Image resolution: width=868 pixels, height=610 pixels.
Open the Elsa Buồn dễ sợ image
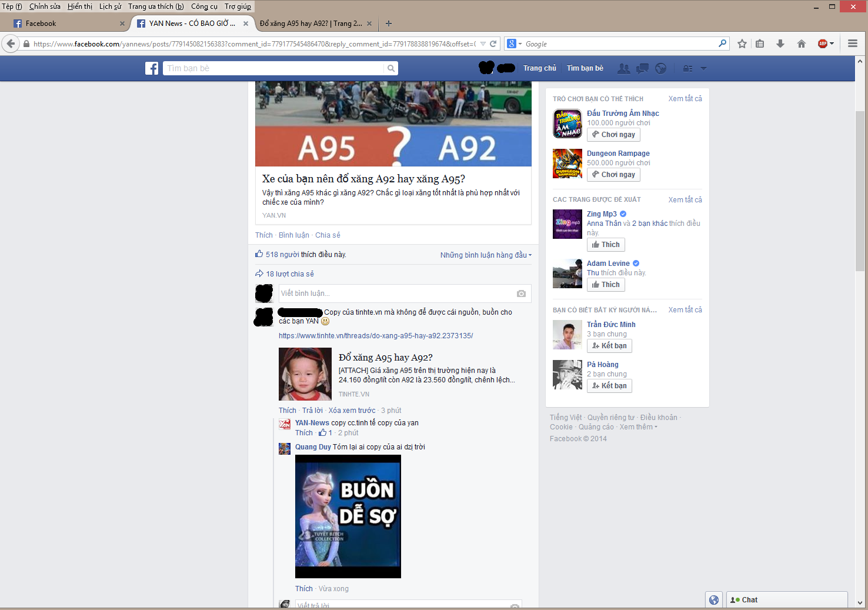(x=348, y=516)
